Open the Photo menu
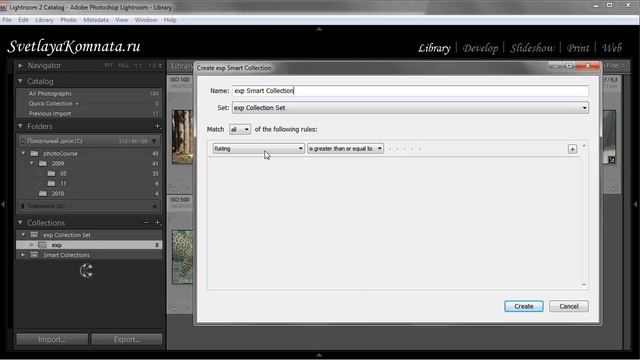 (68, 20)
